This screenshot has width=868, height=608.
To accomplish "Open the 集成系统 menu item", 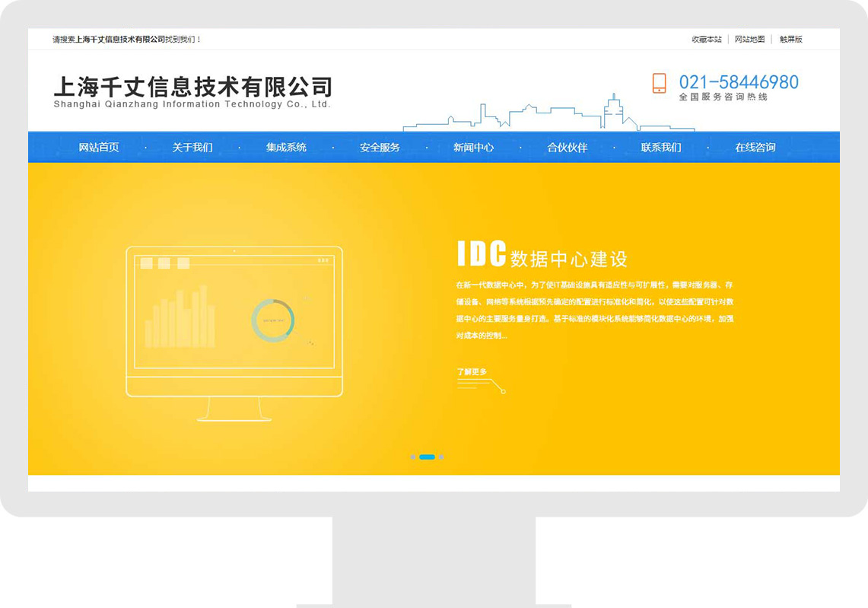I will 286,148.
